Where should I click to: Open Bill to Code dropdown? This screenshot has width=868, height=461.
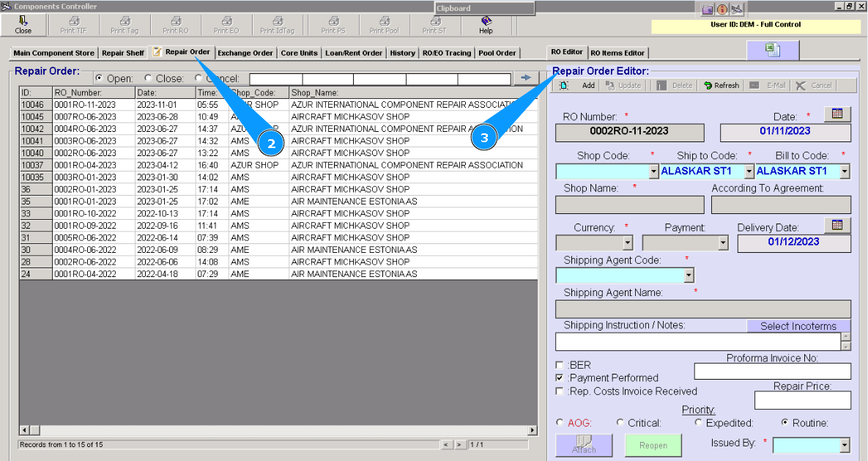tap(845, 172)
